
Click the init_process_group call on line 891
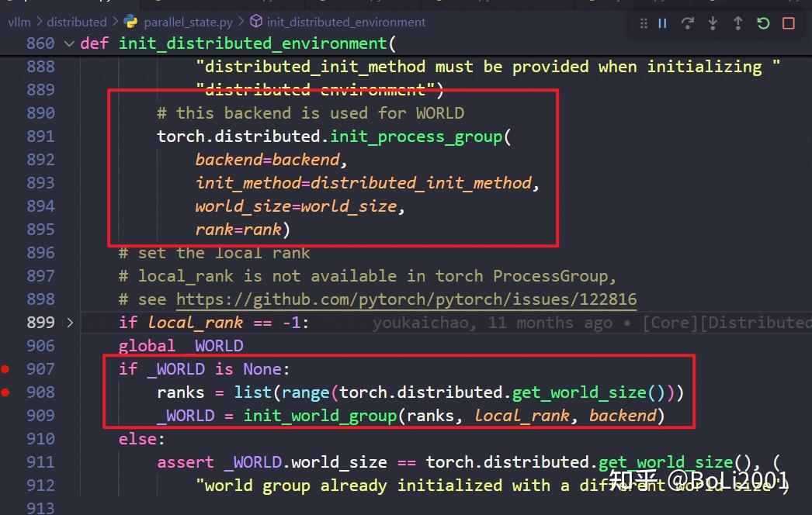coord(416,137)
